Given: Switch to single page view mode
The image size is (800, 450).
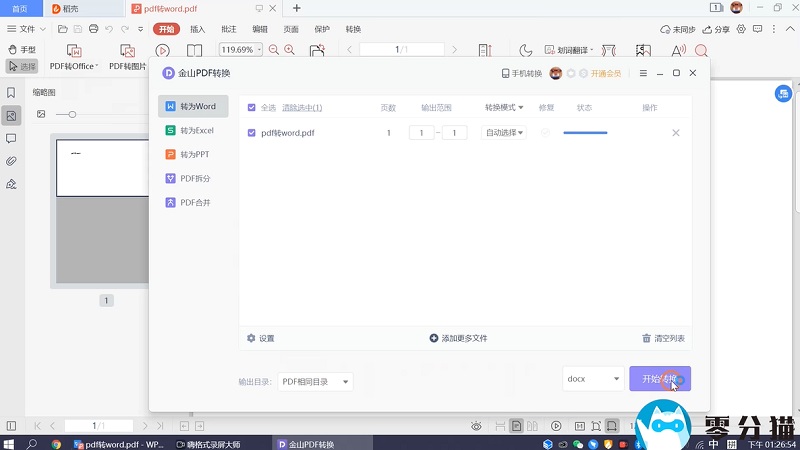Looking at the screenshot, I should (516, 426).
